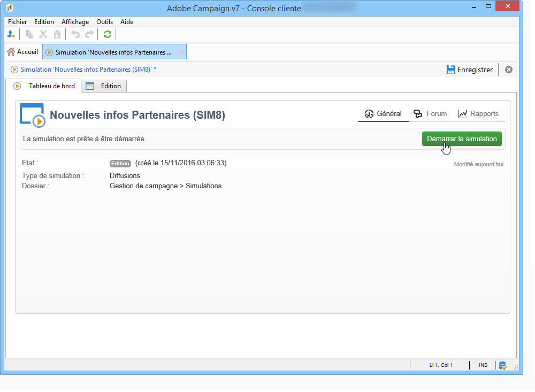Select the Simulation 'Nouvelles infos Partenaires' tab
The image size is (535, 392).
(114, 52)
